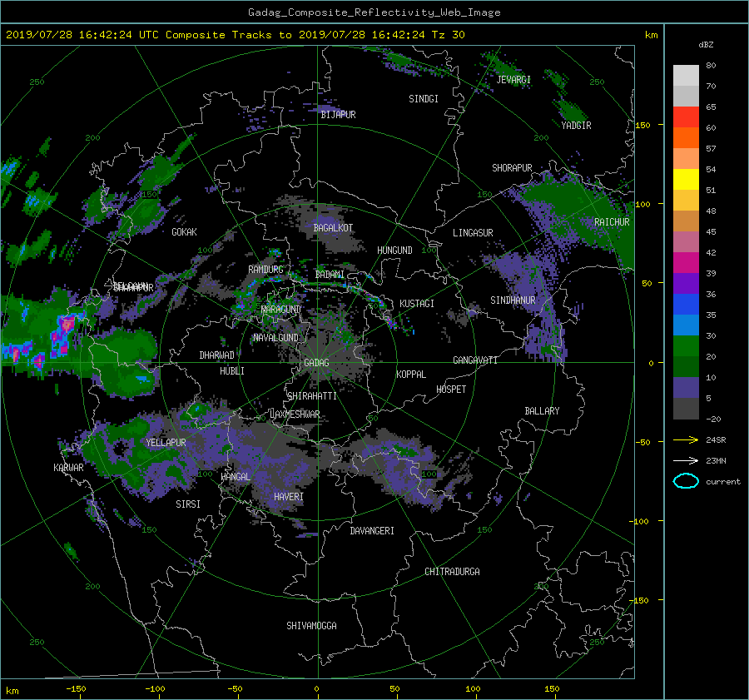Select the LINGASUR label
749x700 pixels.
tap(473, 233)
